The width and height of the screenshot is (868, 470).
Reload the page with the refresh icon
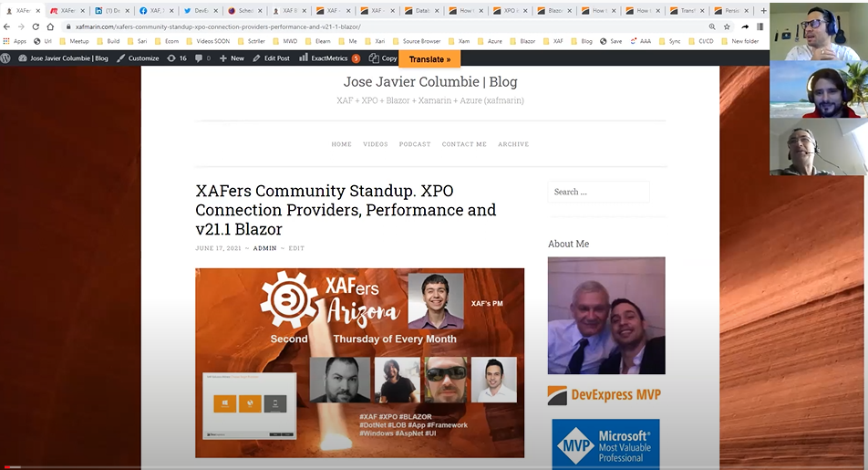pyautogui.click(x=36, y=26)
